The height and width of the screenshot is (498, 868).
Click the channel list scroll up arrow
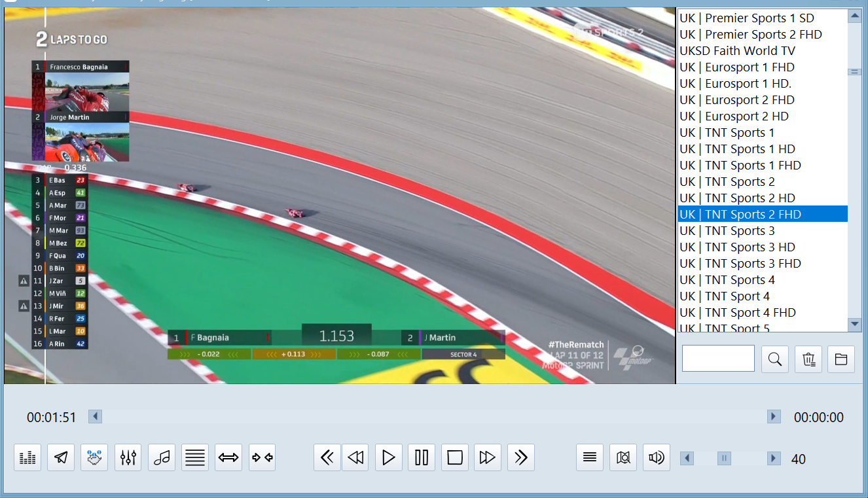(x=854, y=16)
